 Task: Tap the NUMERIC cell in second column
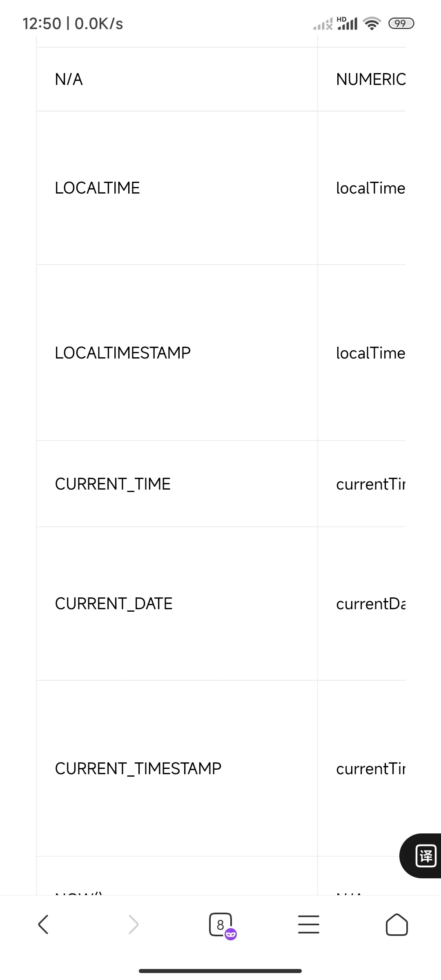point(362,79)
